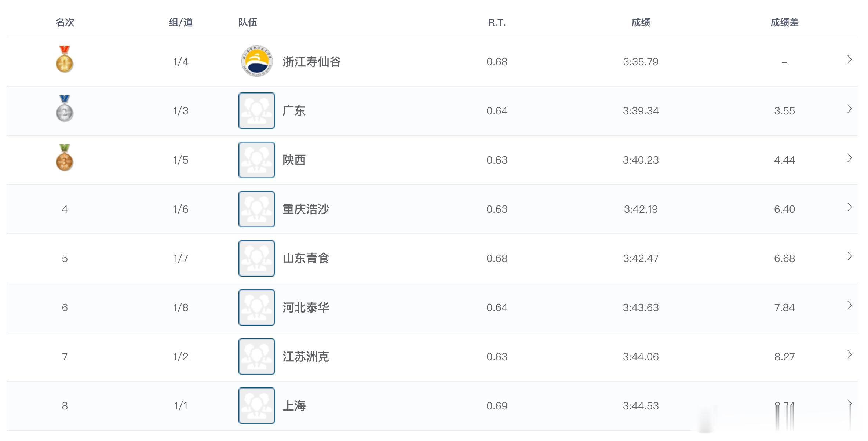
Task: Select the 成绩 column header
Action: [641, 22]
